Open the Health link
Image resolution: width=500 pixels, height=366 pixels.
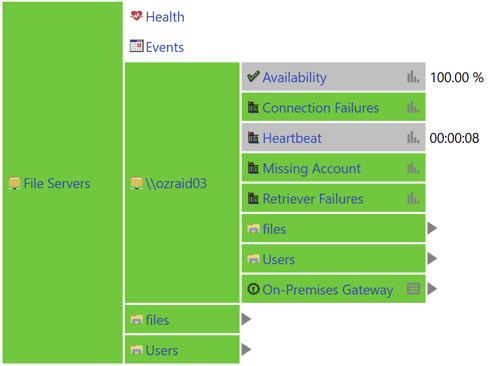coord(165,17)
